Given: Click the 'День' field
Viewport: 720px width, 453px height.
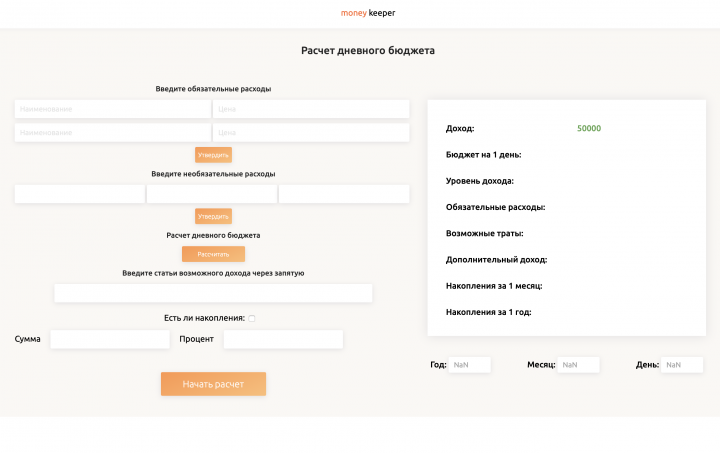Looking at the screenshot, I should click(x=682, y=365).
